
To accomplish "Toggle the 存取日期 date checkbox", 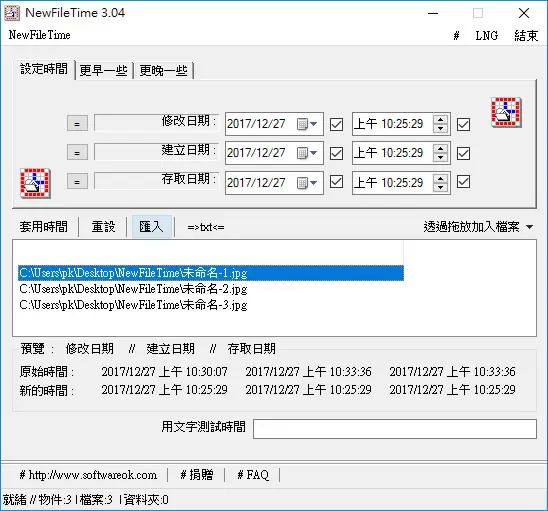I will [337, 182].
